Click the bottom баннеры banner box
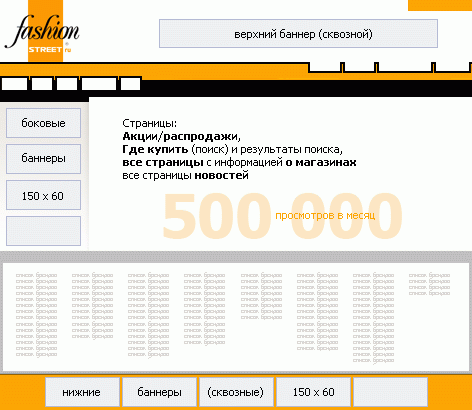This screenshot has width=472, height=410. point(159,392)
